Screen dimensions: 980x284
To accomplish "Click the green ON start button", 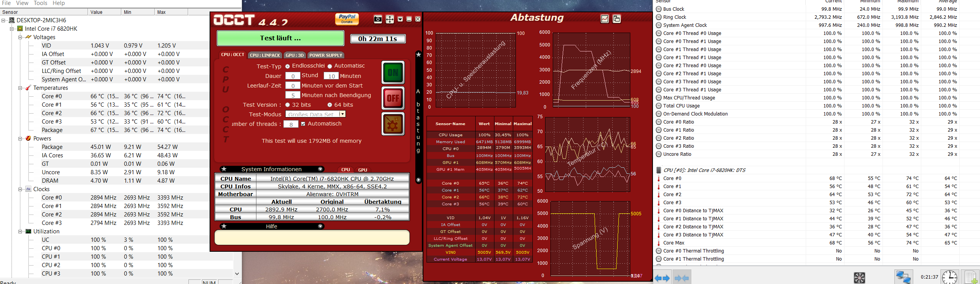I will click(393, 72).
